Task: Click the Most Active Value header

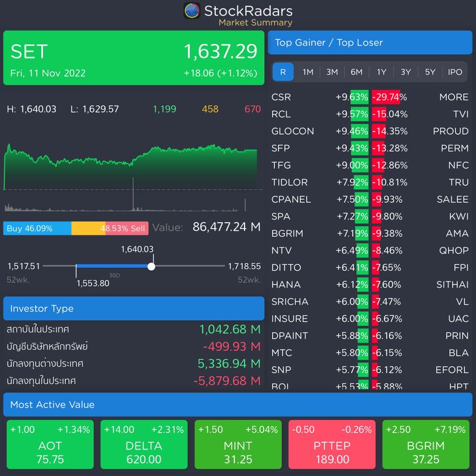Action: pyautogui.click(x=238, y=405)
